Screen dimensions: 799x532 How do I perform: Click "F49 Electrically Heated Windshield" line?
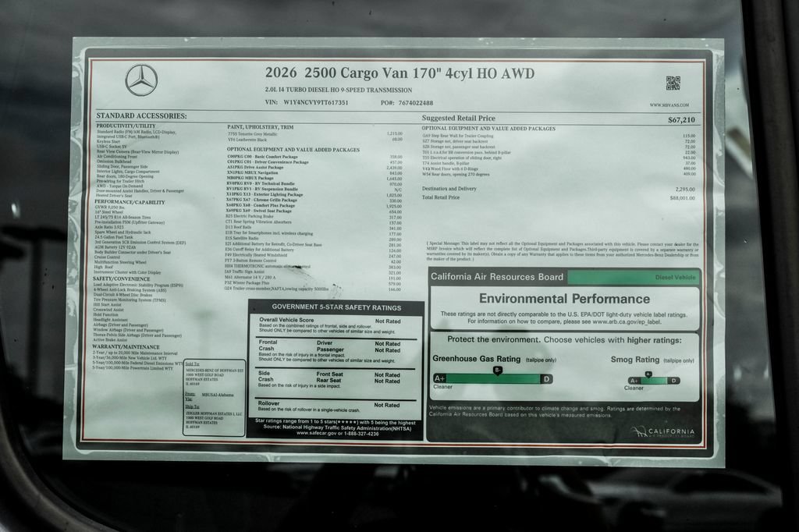tap(256, 255)
